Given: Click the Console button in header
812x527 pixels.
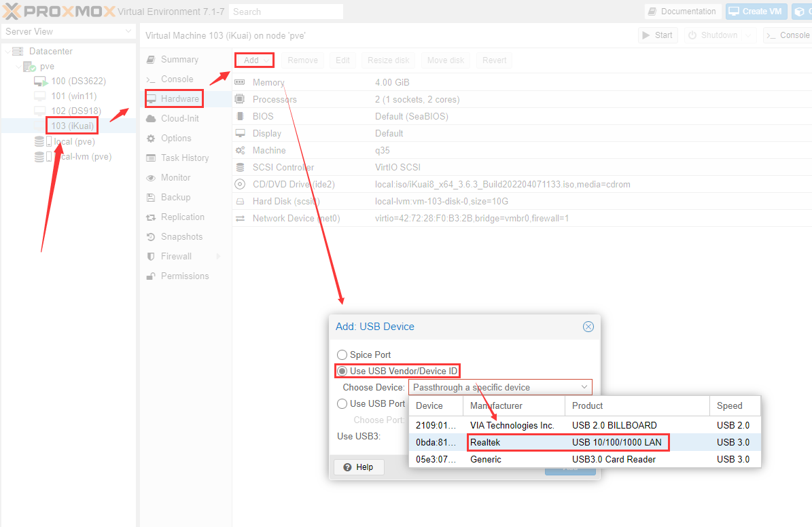Looking at the screenshot, I should (788, 35).
